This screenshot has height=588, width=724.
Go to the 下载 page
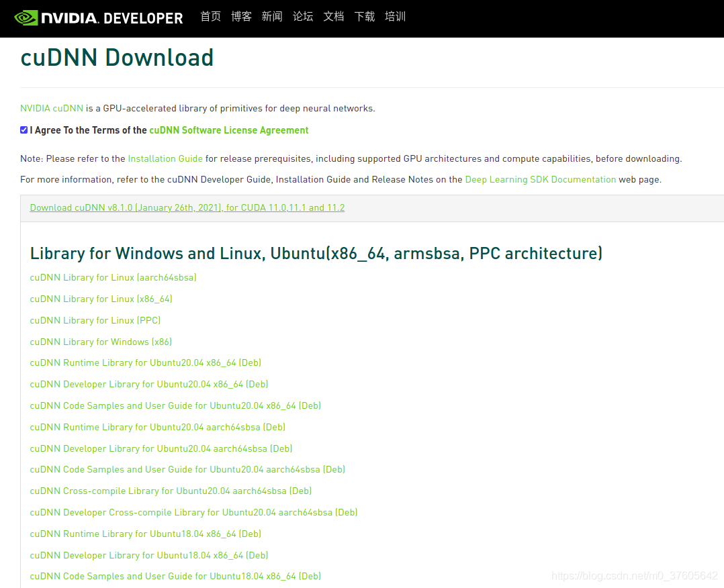click(x=364, y=17)
